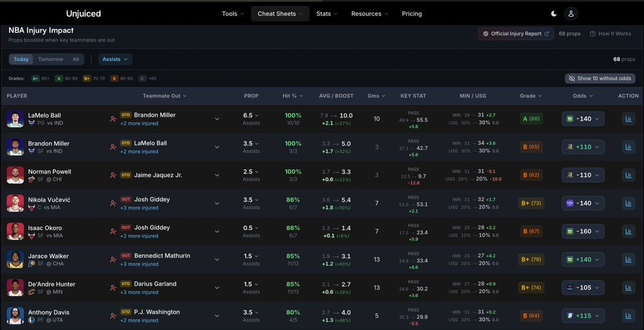
Task: Expand Nikola Vučević's teammate out chevron
Action: pos(217,203)
